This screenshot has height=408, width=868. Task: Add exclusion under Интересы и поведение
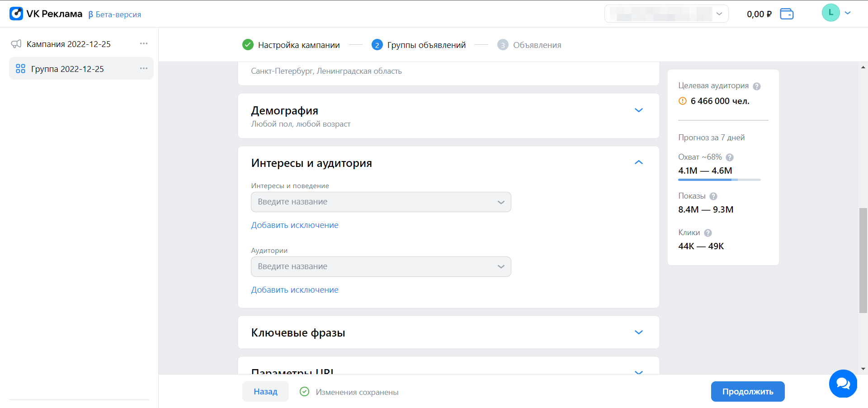point(295,225)
